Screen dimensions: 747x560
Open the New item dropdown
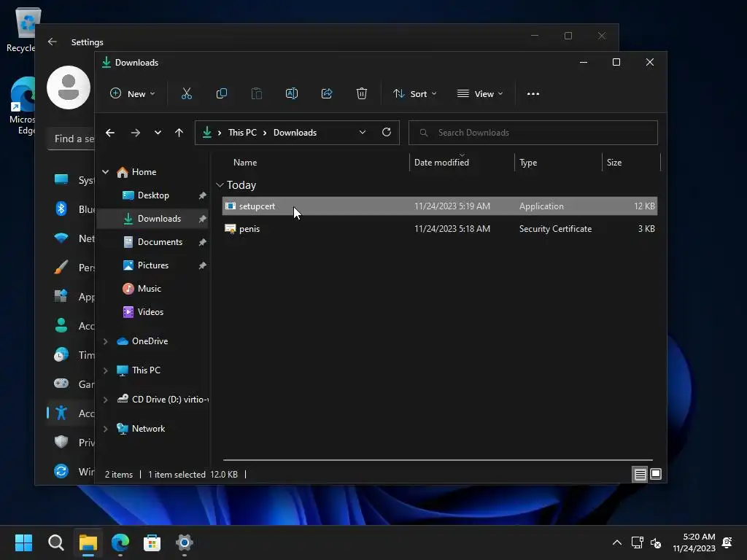[x=133, y=94]
